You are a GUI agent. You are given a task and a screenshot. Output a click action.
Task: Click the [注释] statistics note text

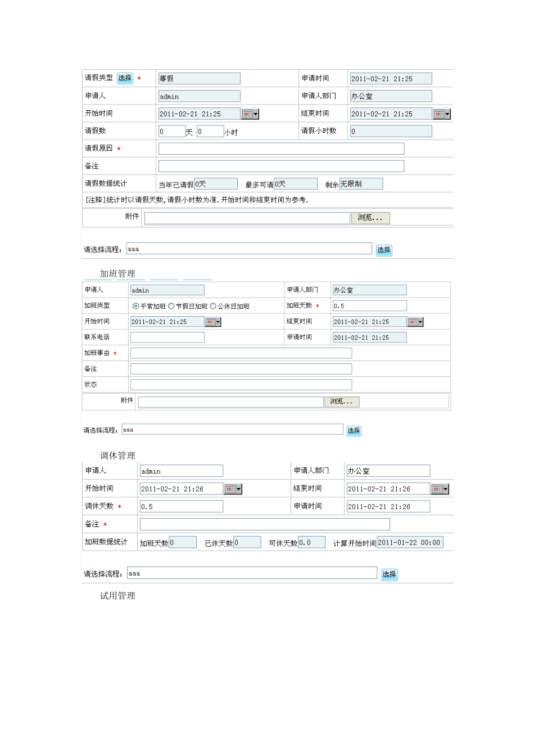coord(197,200)
